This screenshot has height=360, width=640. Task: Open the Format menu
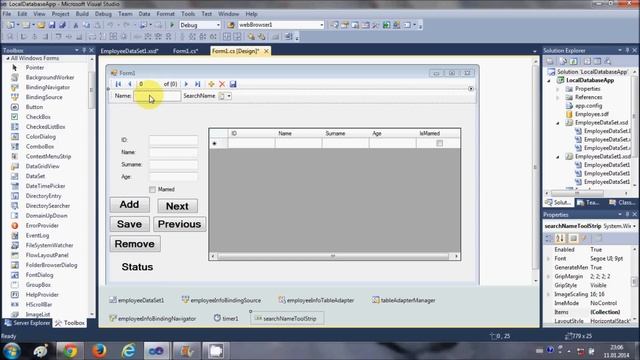165,14
